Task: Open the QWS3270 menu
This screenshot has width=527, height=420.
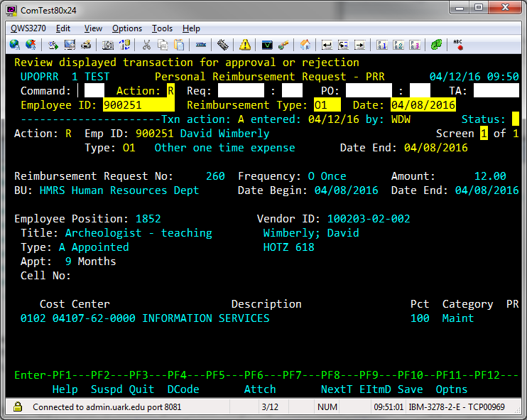Action: coord(28,28)
